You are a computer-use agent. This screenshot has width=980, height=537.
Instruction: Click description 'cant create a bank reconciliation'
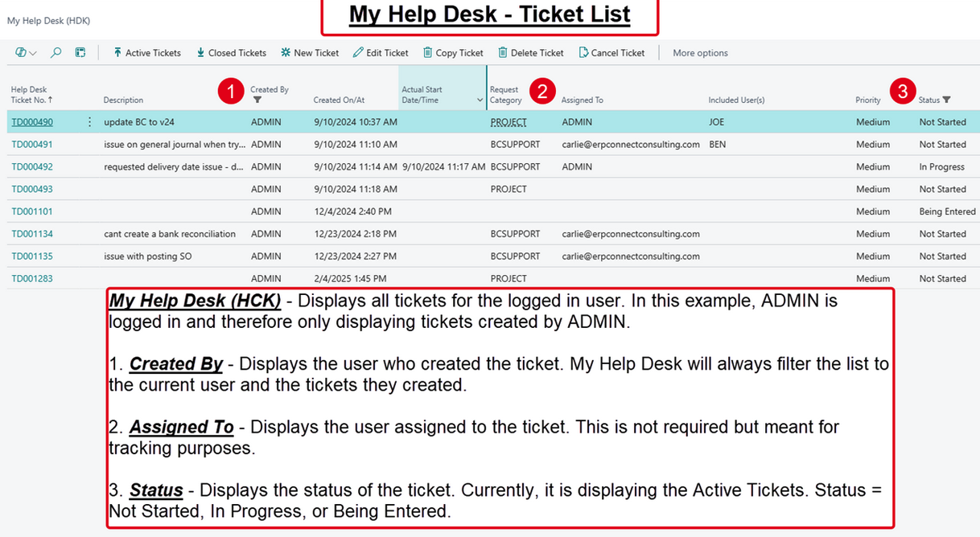pyautogui.click(x=170, y=234)
